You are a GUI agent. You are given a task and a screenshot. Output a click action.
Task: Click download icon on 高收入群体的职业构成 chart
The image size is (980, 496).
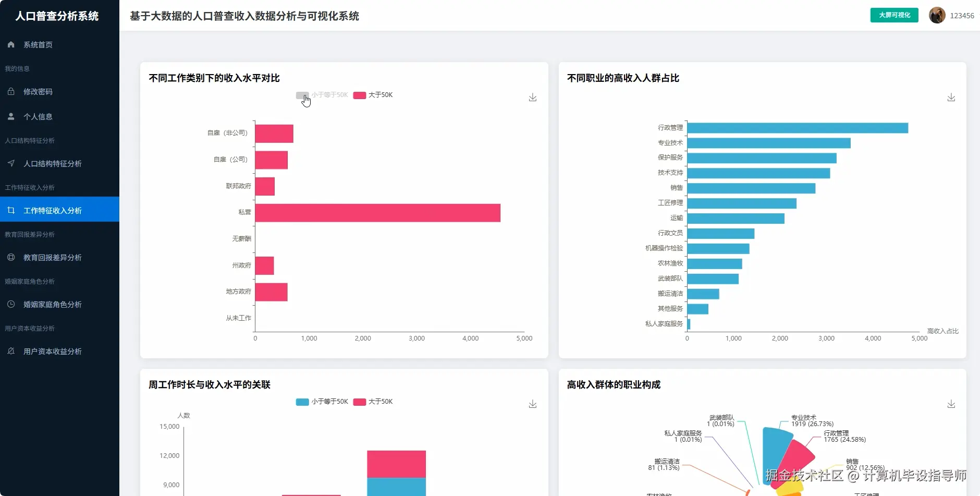point(952,403)
